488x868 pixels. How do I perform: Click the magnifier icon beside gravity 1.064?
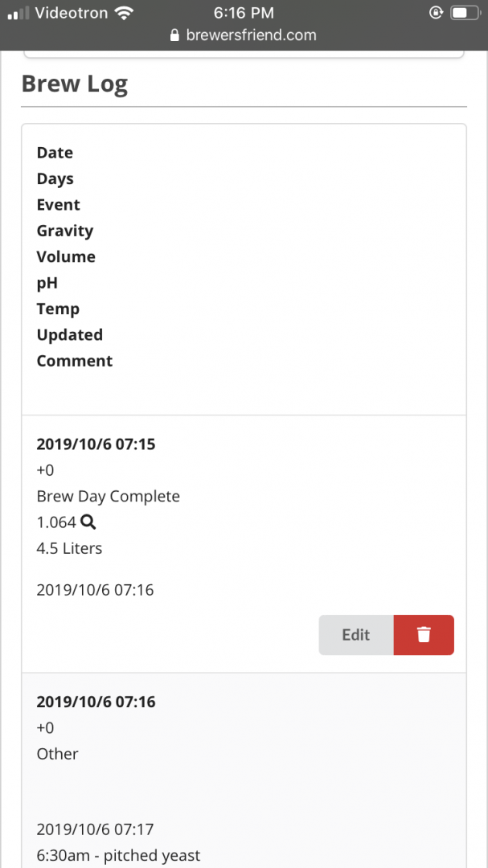click(88, 522)
